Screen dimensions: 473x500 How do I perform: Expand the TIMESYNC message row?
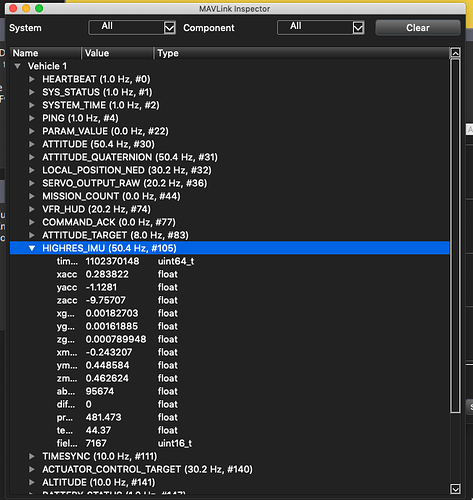[32, 456]
